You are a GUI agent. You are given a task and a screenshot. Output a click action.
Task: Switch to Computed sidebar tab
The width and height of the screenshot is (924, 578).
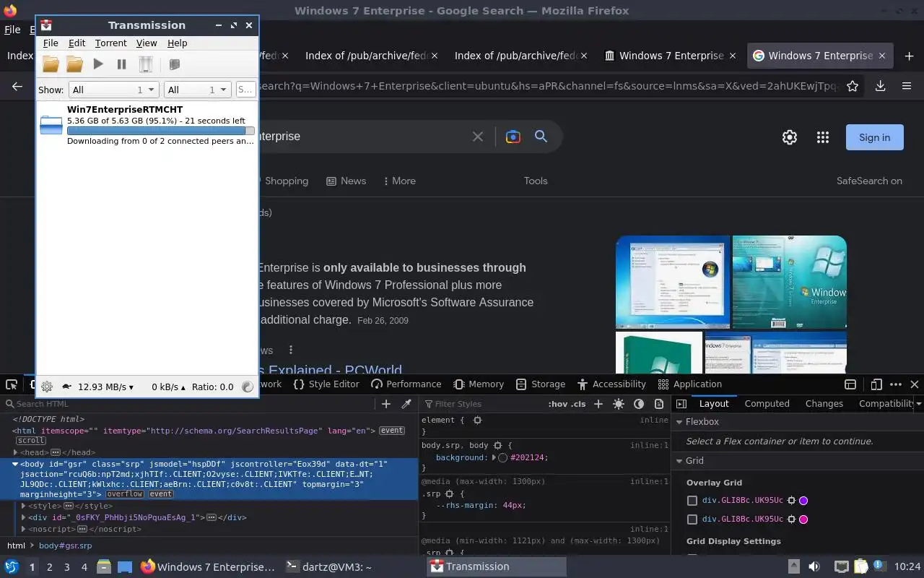coord(767,404)
